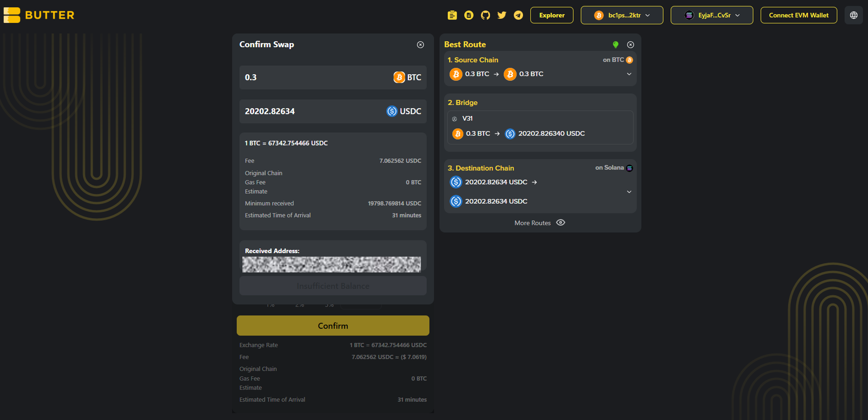Click the BTC icon beside 'on BTC'
This screenshot has width=868, height=420.
click(629, 60)
